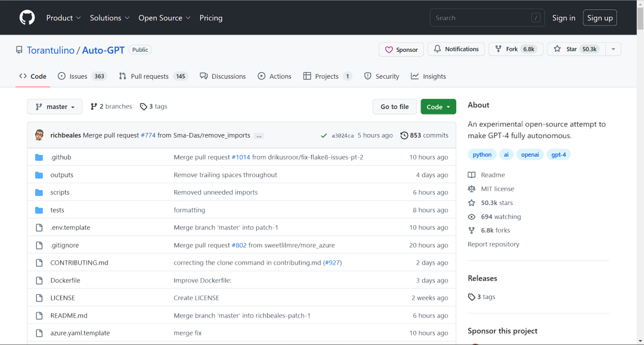Open the dropdown arrow next to Star

click(x=613, y=49)
